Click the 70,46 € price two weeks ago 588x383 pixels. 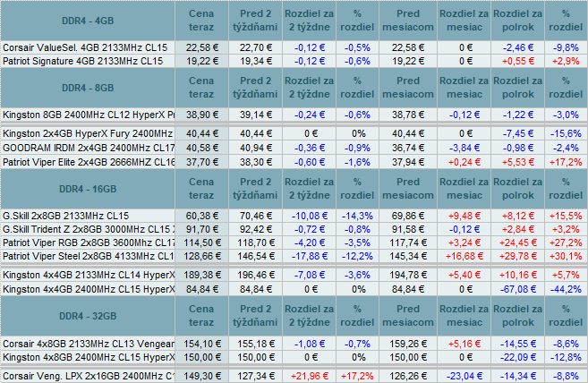(x=256, y=216)
